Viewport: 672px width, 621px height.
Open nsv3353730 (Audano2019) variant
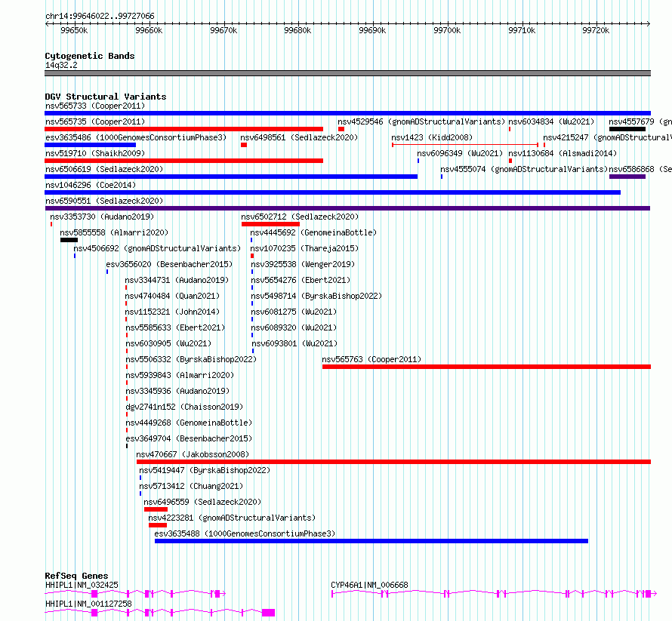pyautogui.click(x=102, y=217)
